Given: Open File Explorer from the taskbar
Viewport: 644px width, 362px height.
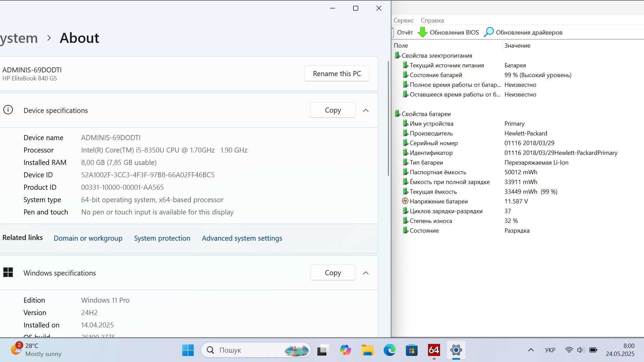Looking at the screenshot, I should (x=368, y=350).
